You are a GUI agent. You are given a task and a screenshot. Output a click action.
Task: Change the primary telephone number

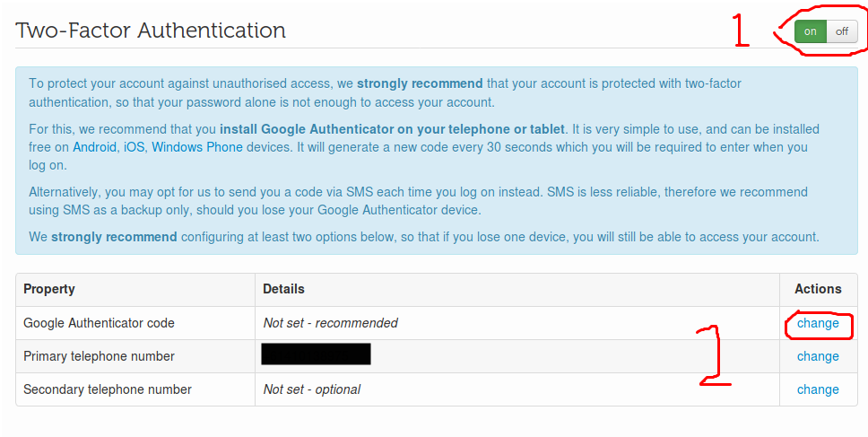point(818,356)
